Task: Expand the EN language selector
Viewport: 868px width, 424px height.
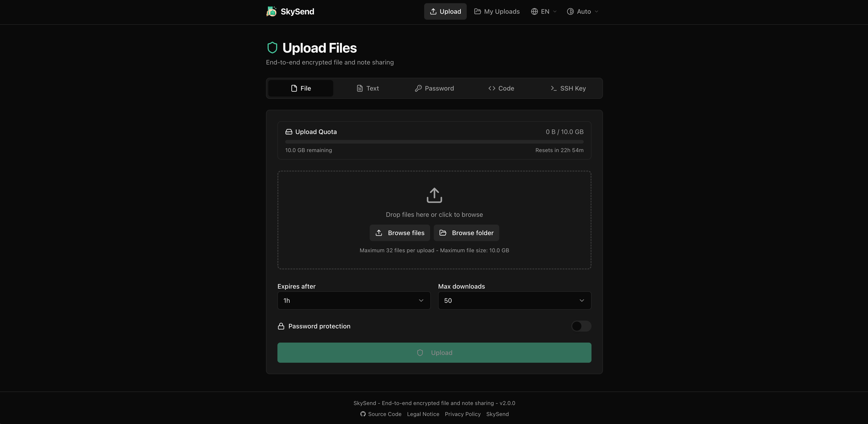Action: pos(544,11)
